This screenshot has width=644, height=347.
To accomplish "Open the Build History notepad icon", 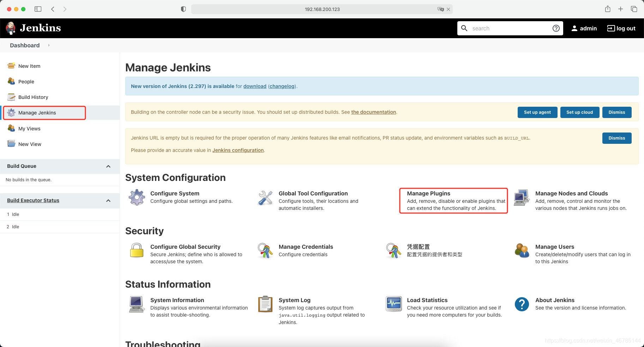I will coord(11,97).
